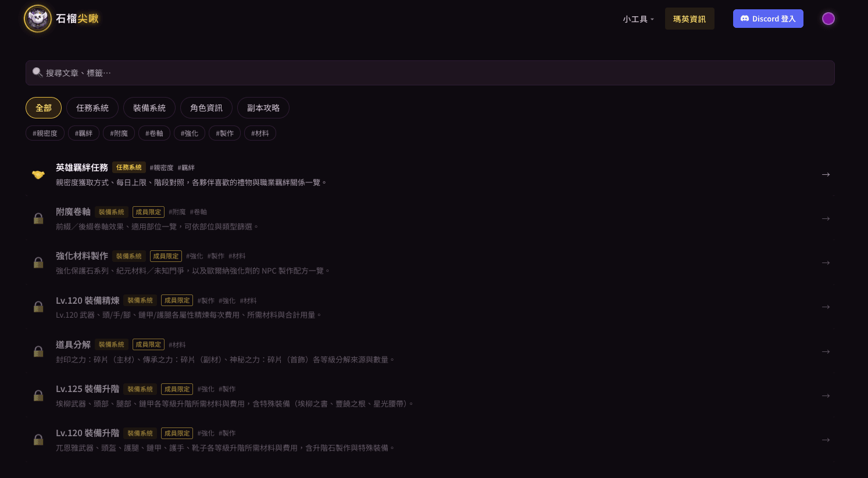Click the arrow on Lv.125 裝備升階 row

coord(826,396)
